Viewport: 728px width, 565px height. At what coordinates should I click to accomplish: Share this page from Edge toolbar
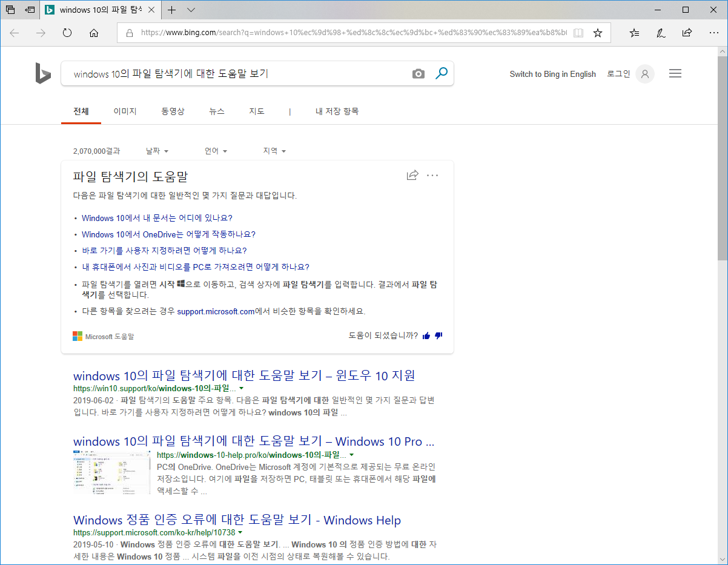click(687, 33)
